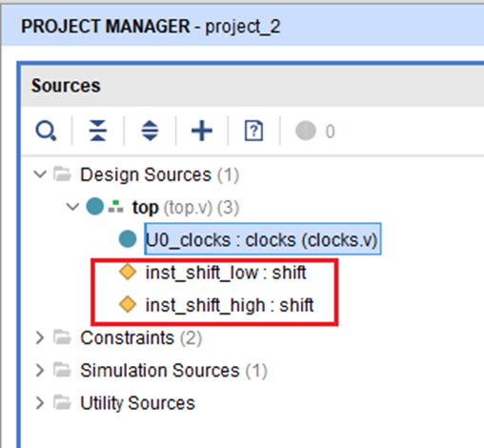
Task: Click the orange diamond icon for inst_shift_high
Action: pyautogui.click(x=128, y=304)
